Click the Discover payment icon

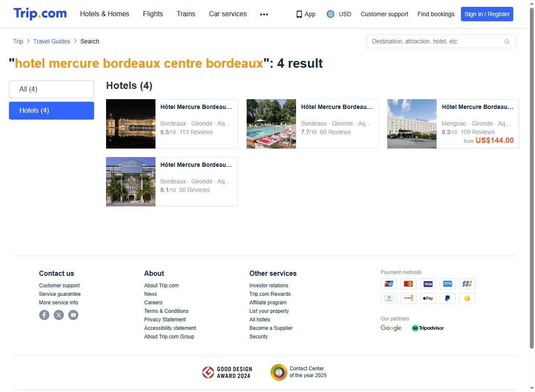pyautogui.click(x=408, y=298)
